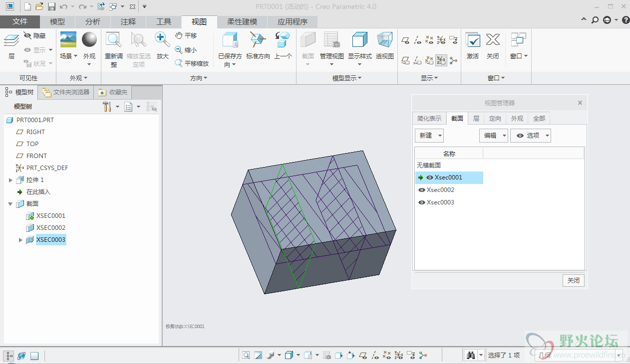This screenshot has height=364, width=630.
Task: Click the search magnifier in top-right ribbon
Action: click(595, 20)
